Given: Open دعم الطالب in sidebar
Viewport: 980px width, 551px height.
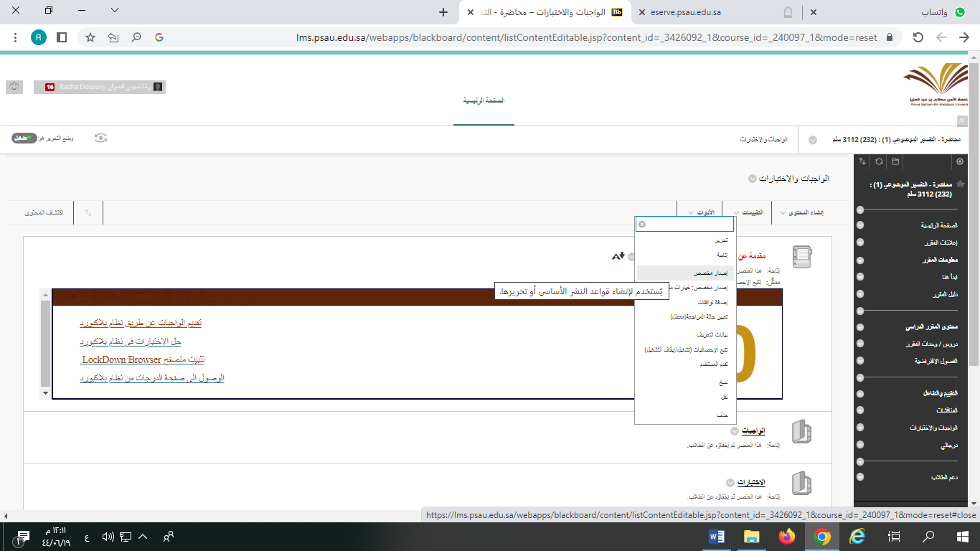Looking at the screenshot, I should (945, 477).
